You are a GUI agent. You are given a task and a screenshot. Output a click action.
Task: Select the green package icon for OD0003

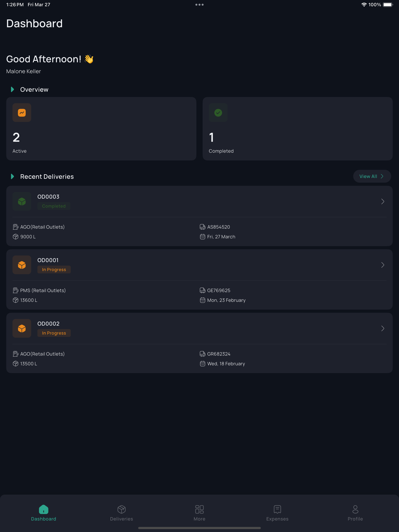pyautogui.click(x=22, y=201)
